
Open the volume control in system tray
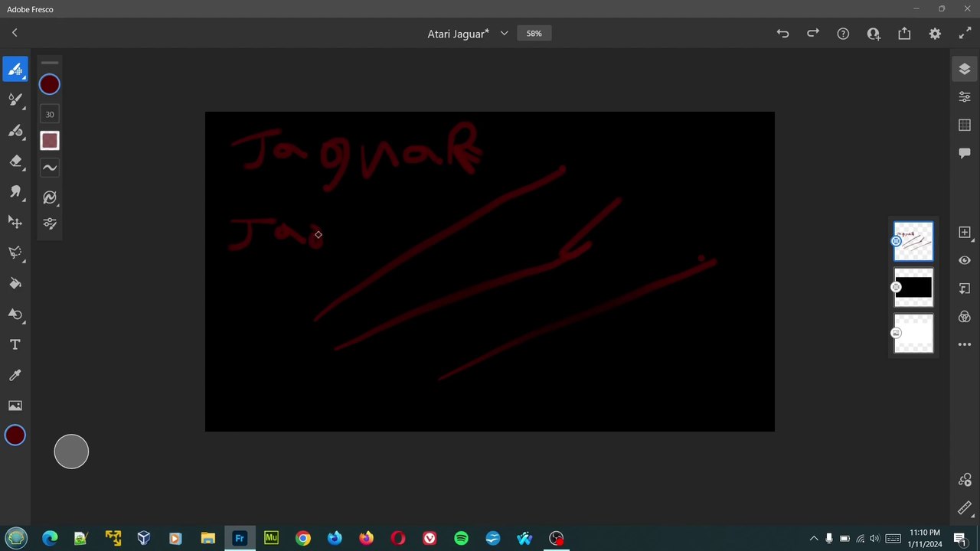[x=874, y=538]
